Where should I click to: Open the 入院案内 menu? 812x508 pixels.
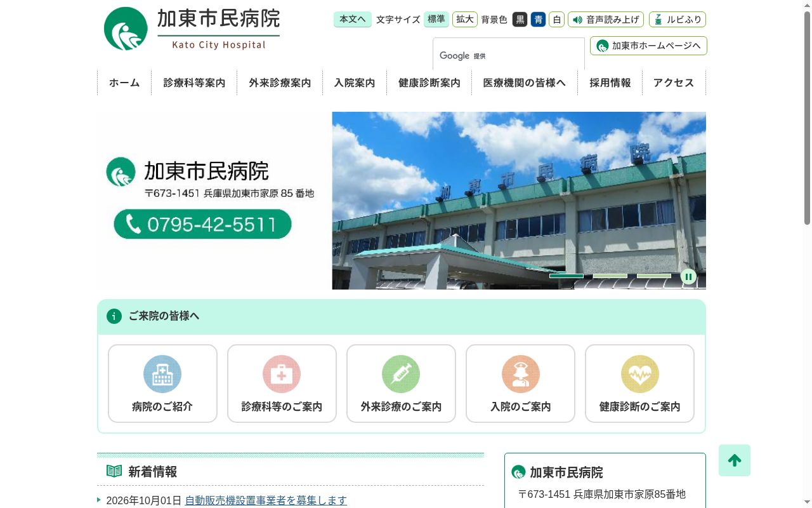coord(355,83)
